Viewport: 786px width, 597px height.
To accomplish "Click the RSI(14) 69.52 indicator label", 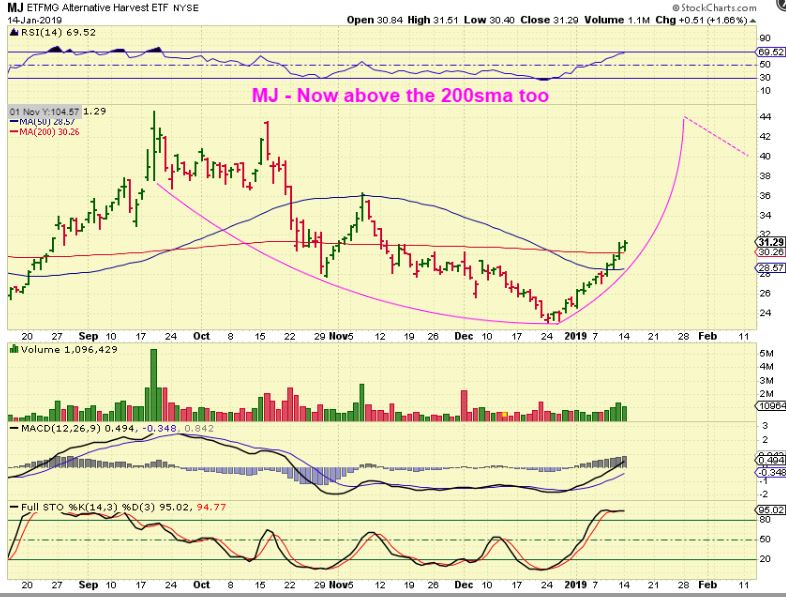I will coord(58,33).
